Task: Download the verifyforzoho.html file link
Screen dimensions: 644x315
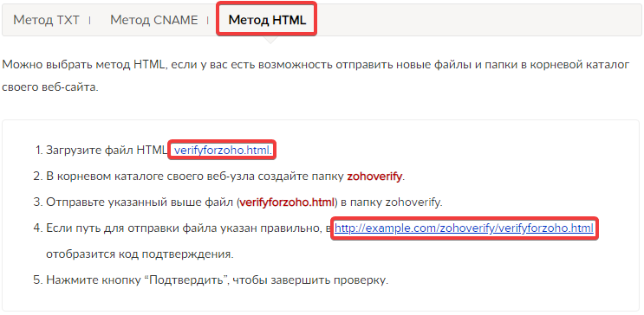Action: 222,151
